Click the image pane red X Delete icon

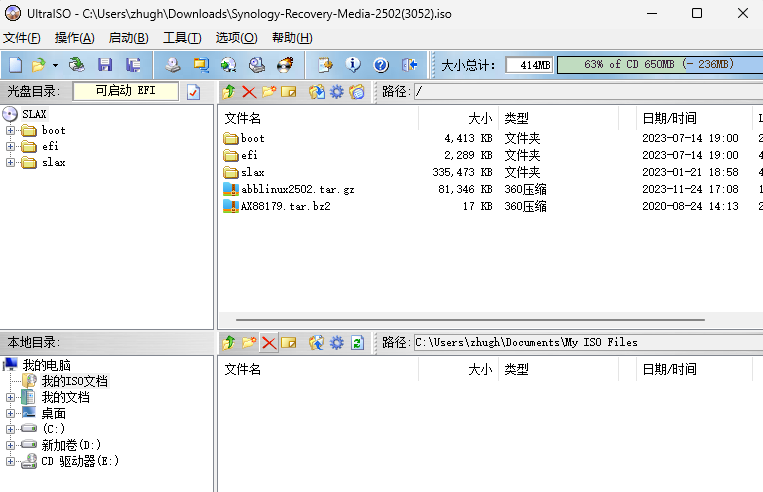249,91
